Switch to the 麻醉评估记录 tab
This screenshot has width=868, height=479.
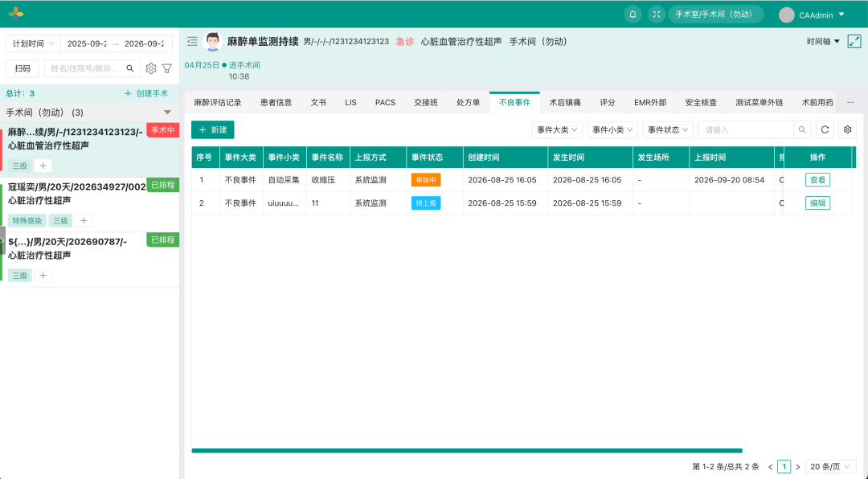click(218, 102)
